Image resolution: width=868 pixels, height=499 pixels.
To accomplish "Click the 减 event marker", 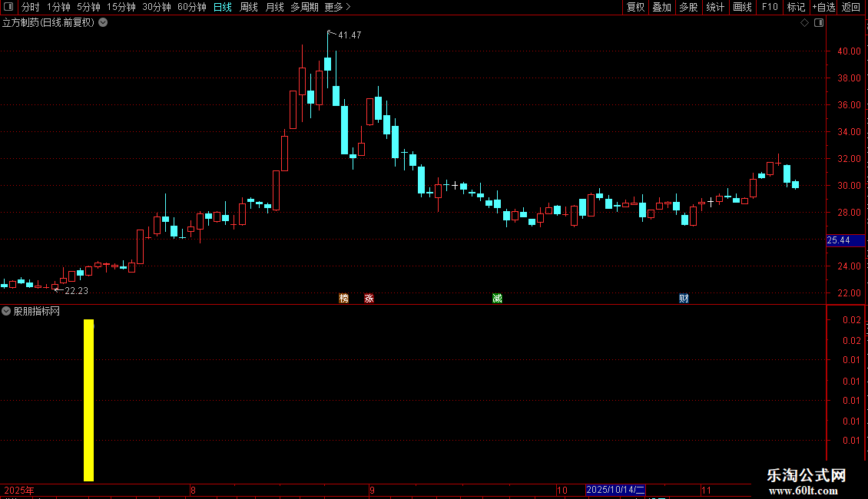I will [x=497, y=298].
